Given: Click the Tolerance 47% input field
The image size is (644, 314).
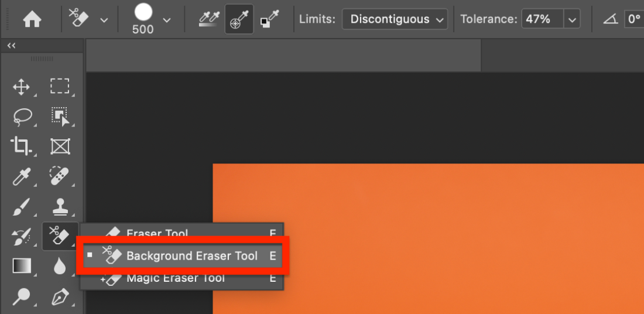Looking at the screenshot, I should tap(541, 19).
